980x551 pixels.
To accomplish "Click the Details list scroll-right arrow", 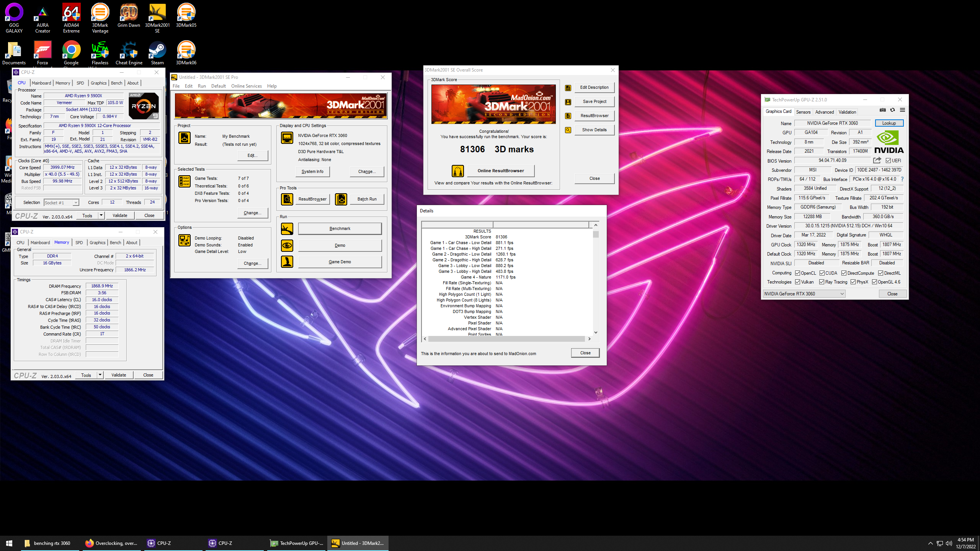I will [x=590, y=339].
